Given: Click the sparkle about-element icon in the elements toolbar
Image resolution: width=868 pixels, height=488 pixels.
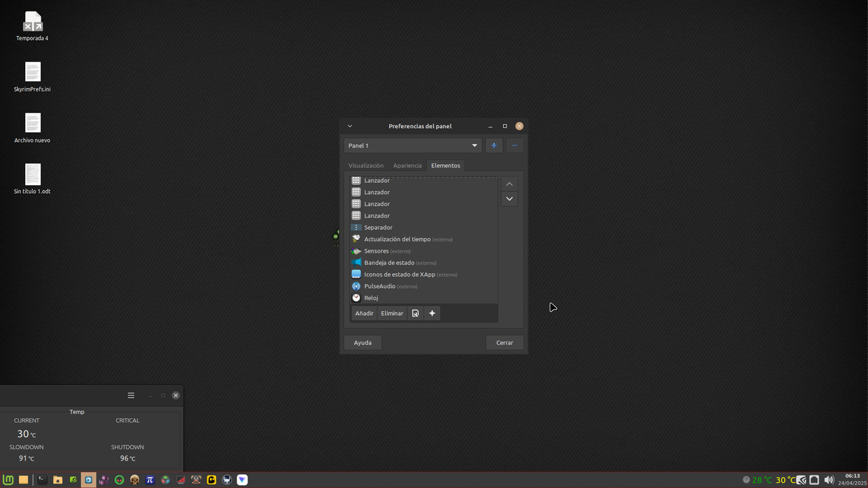Looking at the screenshot, I should pyautogui.click(x=432, y=313).
